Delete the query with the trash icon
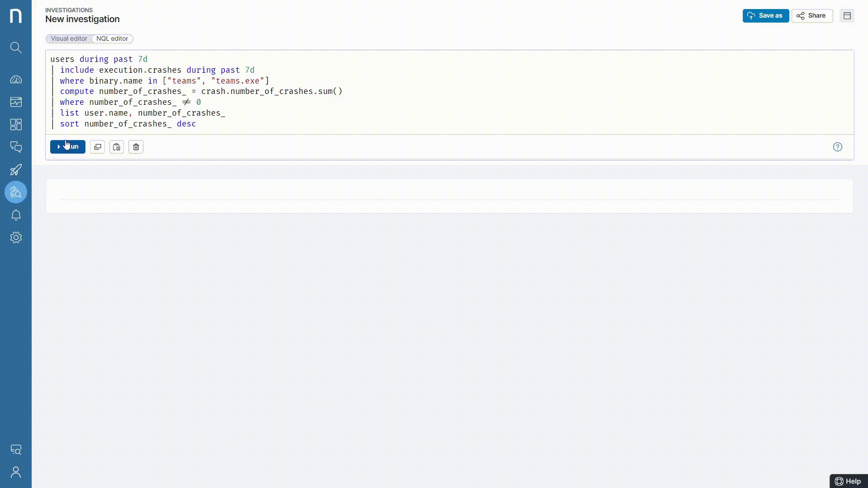This screenshot has height=488, width=868. pyautogui.click(x=136, y=147)
